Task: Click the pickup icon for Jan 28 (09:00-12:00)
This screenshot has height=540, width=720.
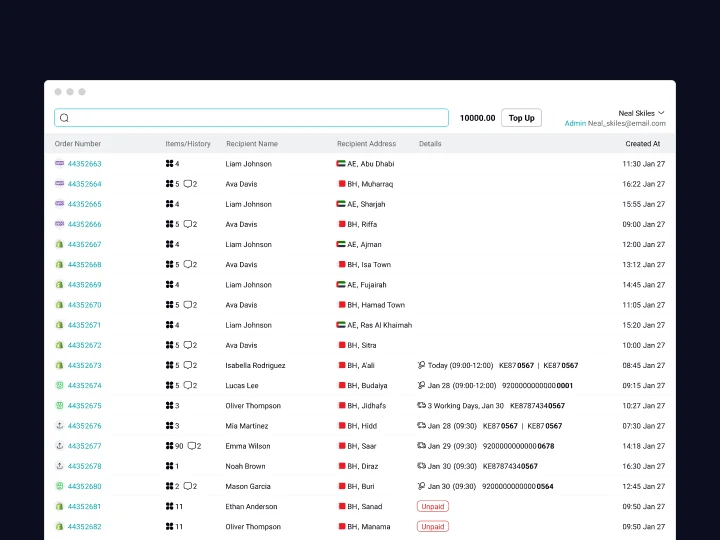Action: point(421,385)
